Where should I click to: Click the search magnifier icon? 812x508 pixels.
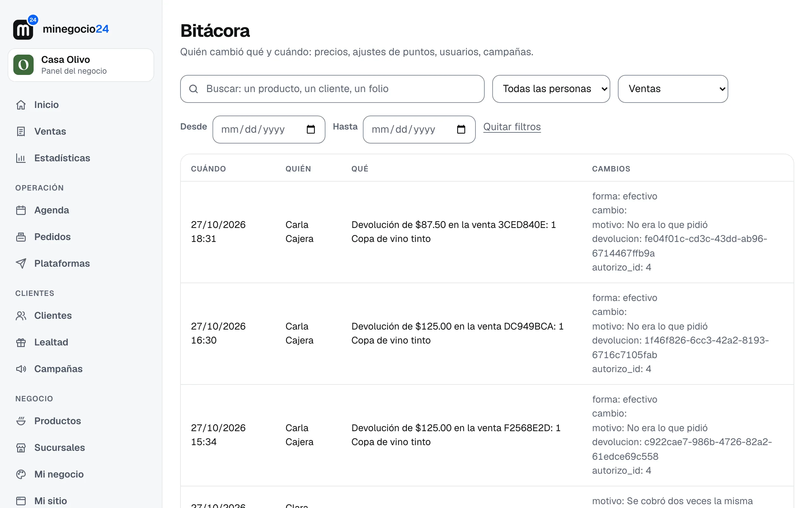[x=193, y=89]
